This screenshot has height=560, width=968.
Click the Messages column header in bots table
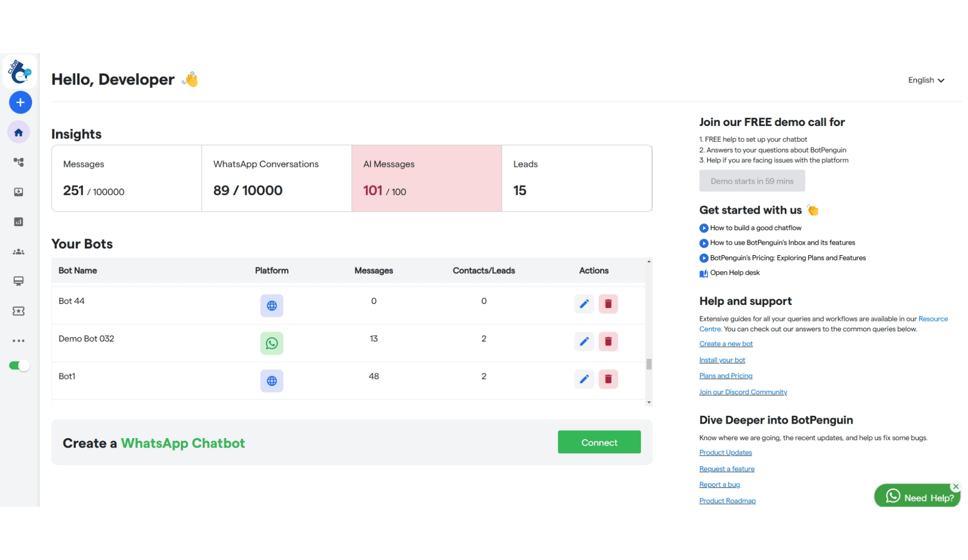click(x=374, y=271)
